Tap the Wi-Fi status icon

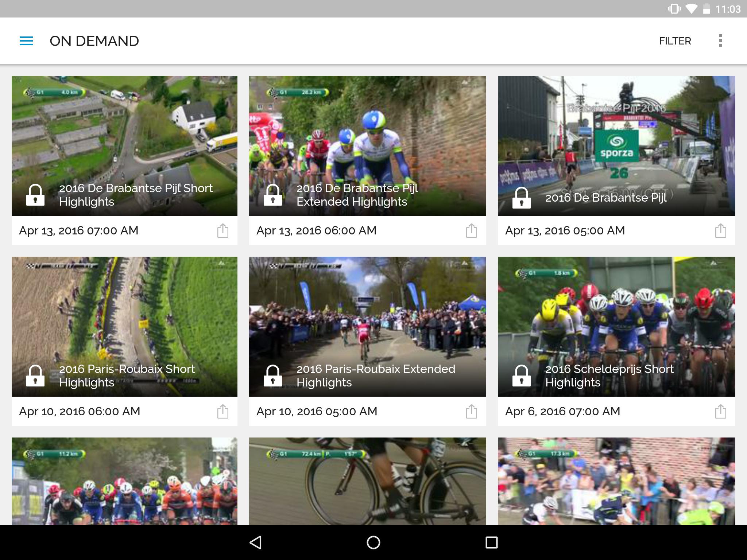point(691,9)
